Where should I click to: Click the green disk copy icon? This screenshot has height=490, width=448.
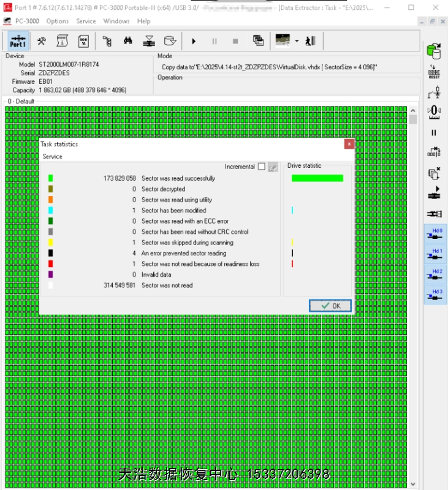[434, 50]
